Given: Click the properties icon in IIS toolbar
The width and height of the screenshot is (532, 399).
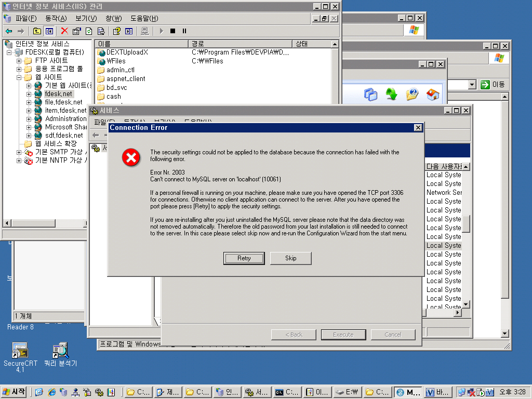Looking at the screenshot, I should [76, 31].
